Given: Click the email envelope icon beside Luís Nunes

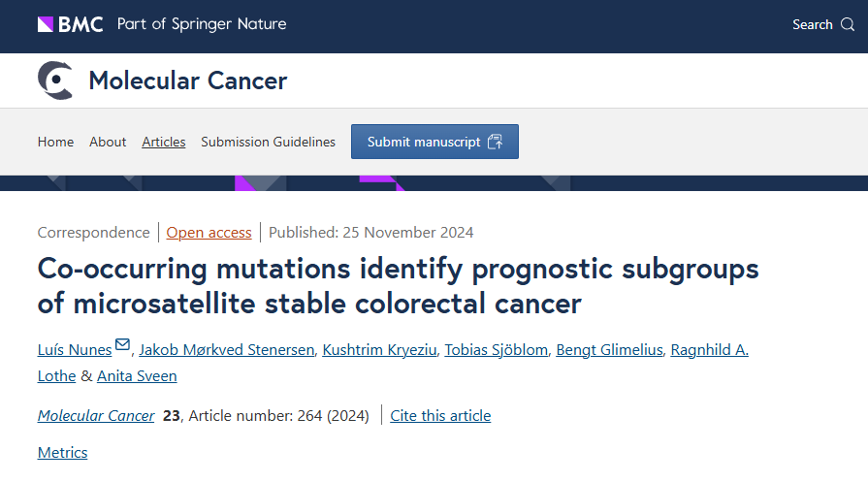Looking at the screenshot, I should (x=122, y=344).
